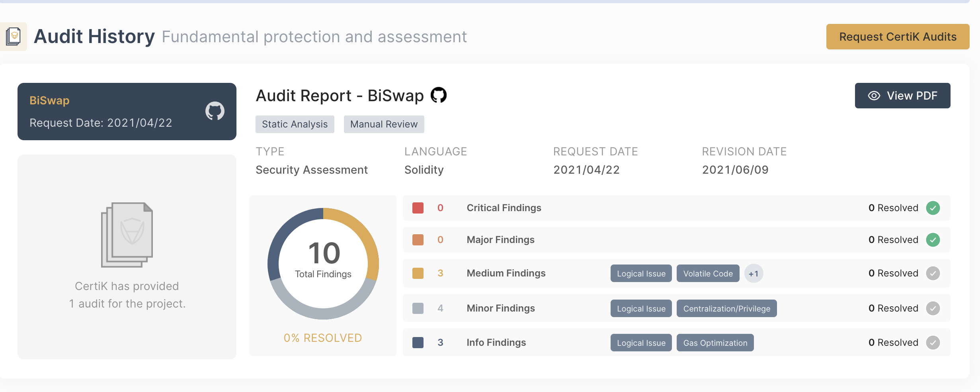980x392 pixels.
Task: Click the Gas Optimization tag
Action: [x=715, y=343]
